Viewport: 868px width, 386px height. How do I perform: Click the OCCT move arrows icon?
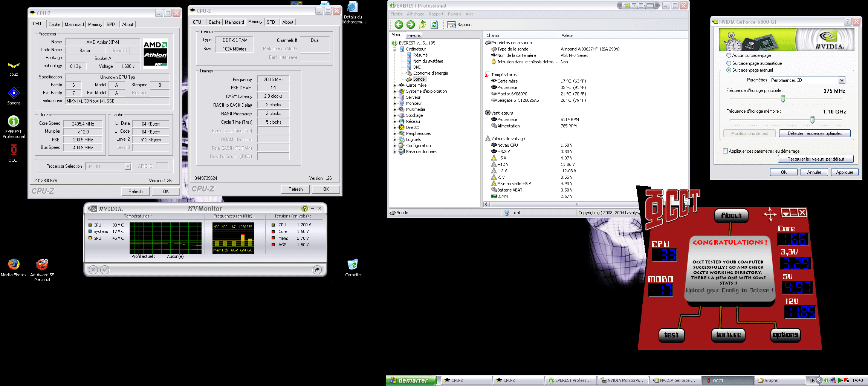pos(770,214)
